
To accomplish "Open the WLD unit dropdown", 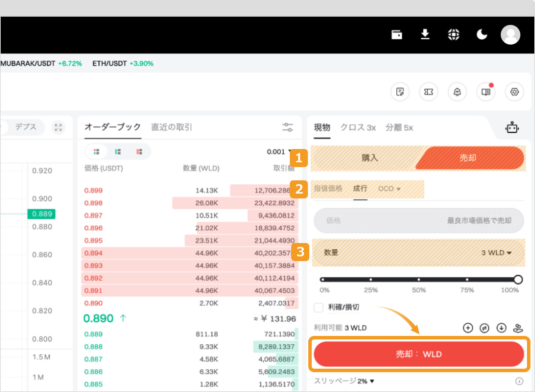I will click(496, 253).
